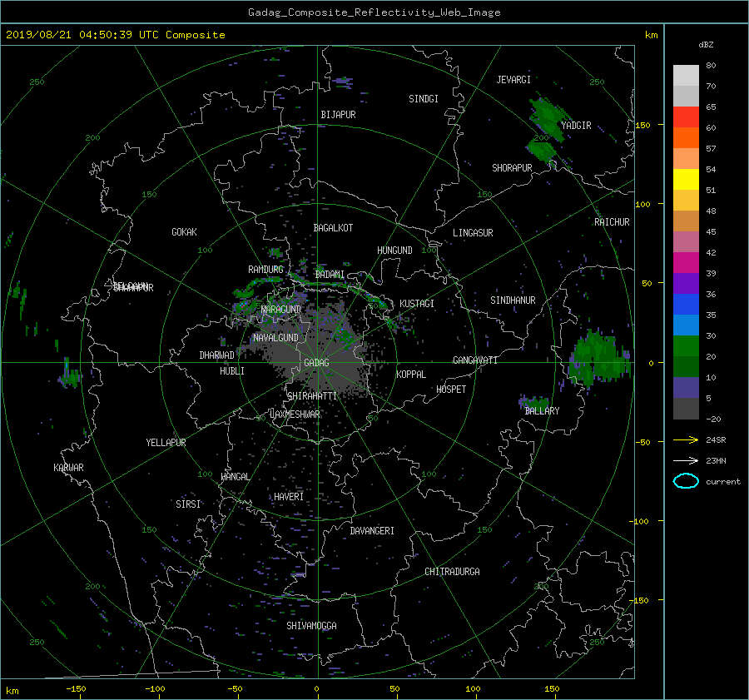Viewport: 749px width, 700px height.
Task: Click the white 23MN arrow legend symbol
Action: pos(686,460)
